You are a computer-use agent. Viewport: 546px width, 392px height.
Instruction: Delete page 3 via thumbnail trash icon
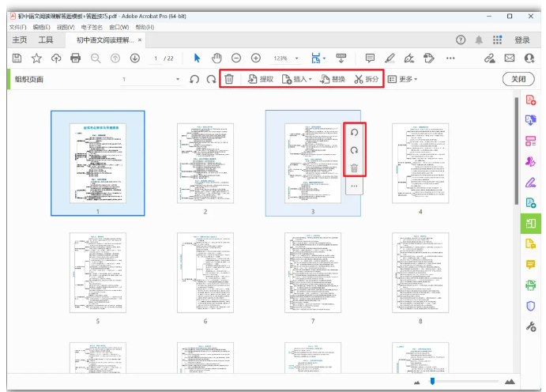coord(354,168)
